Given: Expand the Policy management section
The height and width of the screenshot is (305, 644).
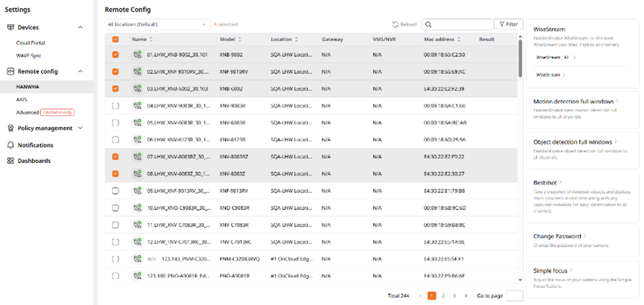Looking at the screenshot, I should click(x=80, y=128).
